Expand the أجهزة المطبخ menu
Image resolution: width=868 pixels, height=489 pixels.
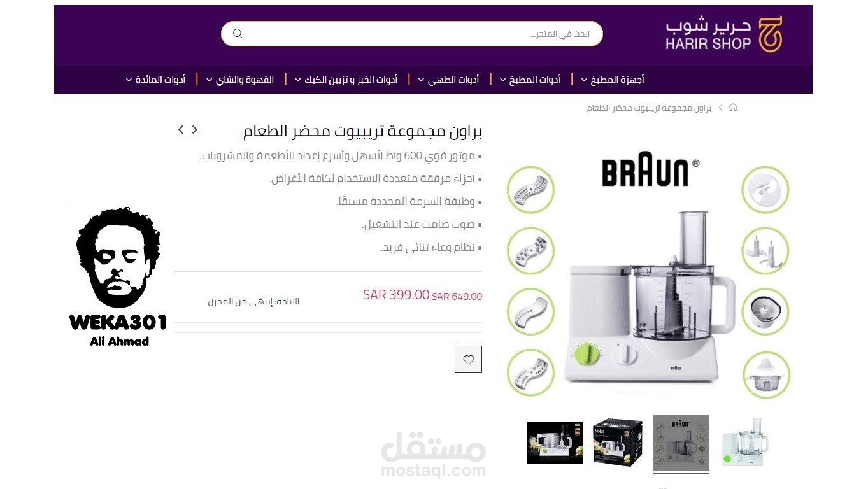tap(613, 80)
